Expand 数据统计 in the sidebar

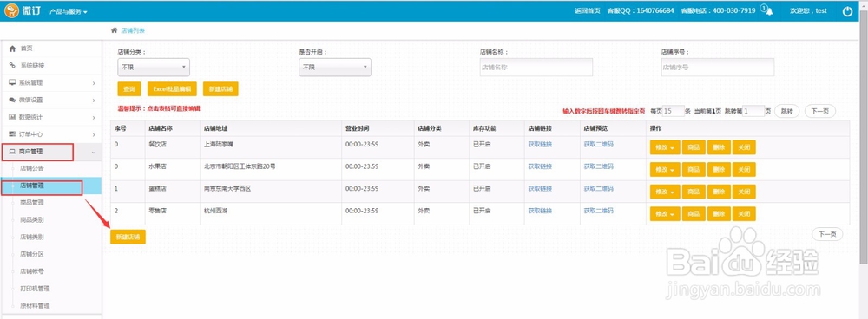click(x=51, y=117)
